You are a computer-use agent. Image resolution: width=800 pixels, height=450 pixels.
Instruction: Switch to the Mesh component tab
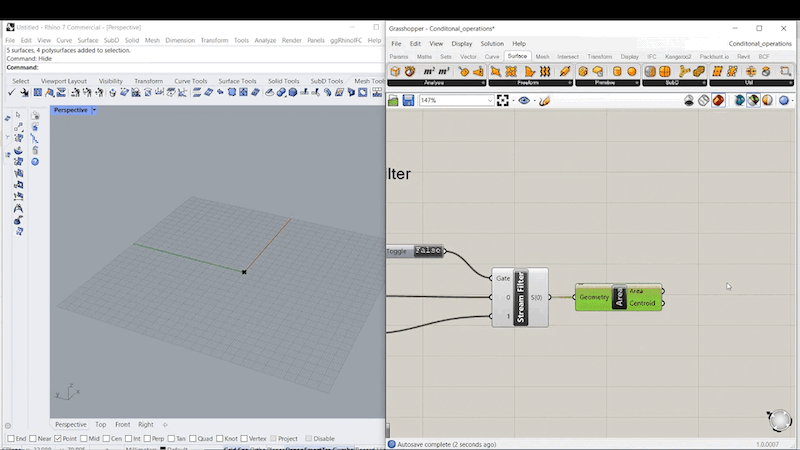(542, 57)
